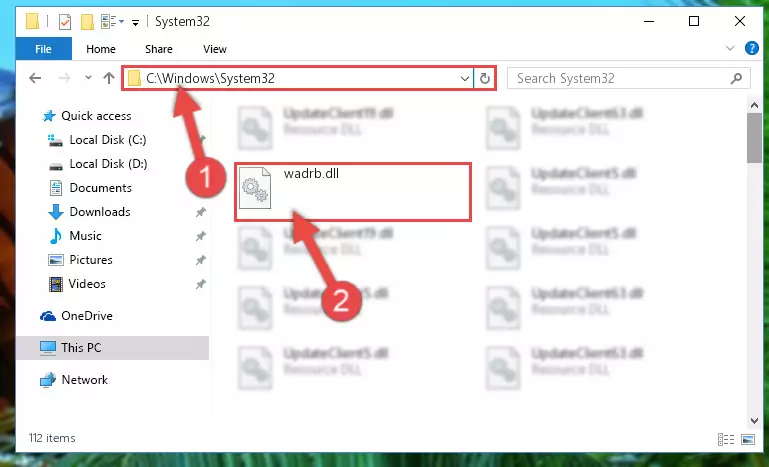The width and height of the screenshot is (769, 467).
Task: Expand the ribbon with chevron
Action: (x=730, y=48)
